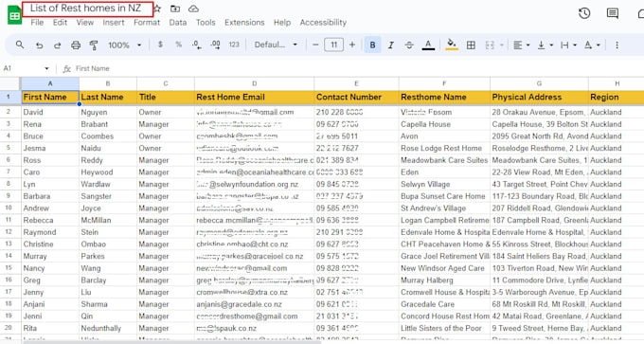Viewport: 644px width, 344px height.
Task: Undo the last action
Action: pos(39,45)
